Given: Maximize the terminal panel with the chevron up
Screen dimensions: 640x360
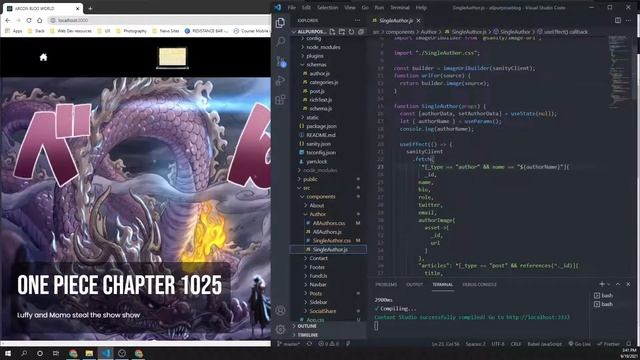Looking at the screenshot, I should pyautogui.click(x=618, y=284).
